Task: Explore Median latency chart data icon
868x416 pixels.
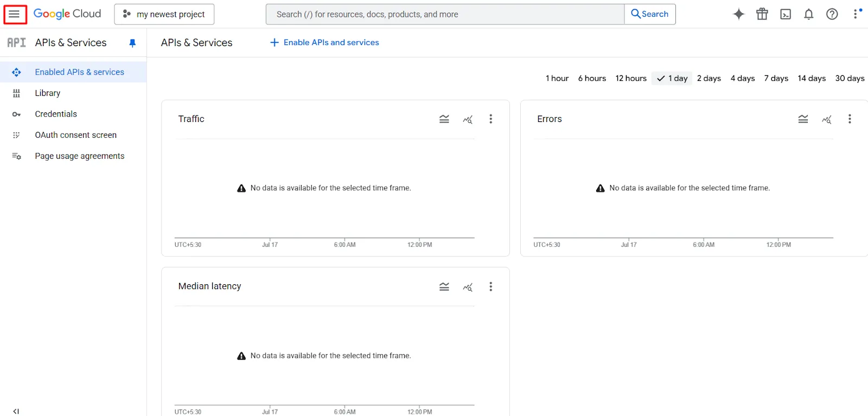Action: click(x=468, y=287)
